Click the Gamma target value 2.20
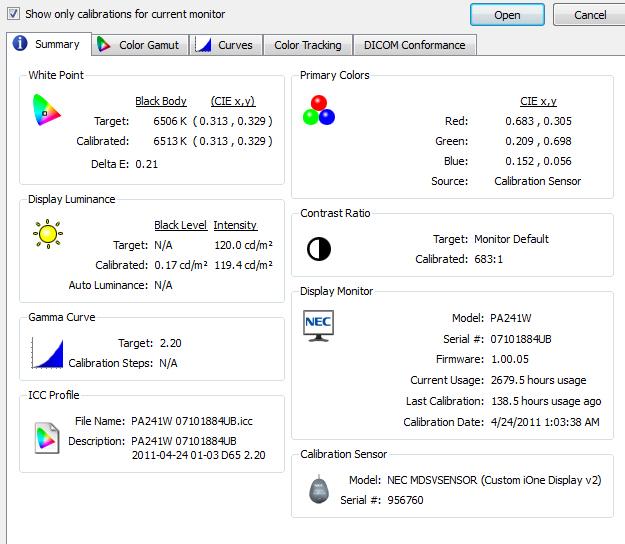This screenshot has height=544, width=625. [171, 343]
